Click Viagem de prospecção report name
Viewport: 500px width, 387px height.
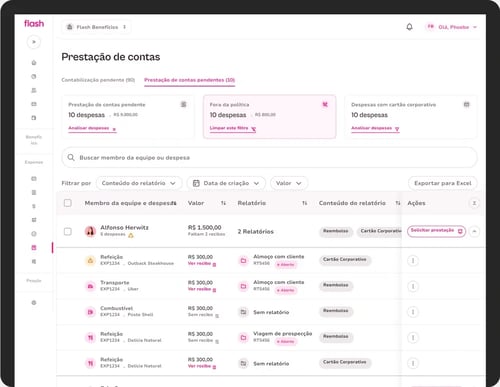[x=283, y=334]
